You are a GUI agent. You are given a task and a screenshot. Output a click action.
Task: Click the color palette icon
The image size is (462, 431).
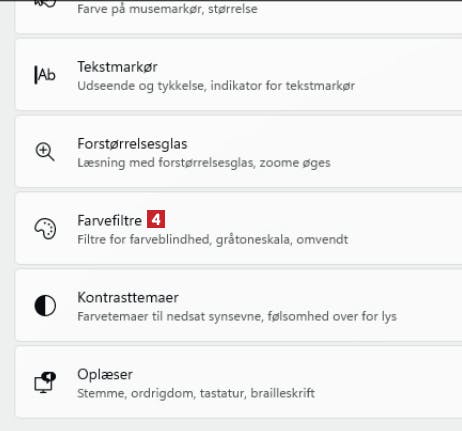pos(45,229)
